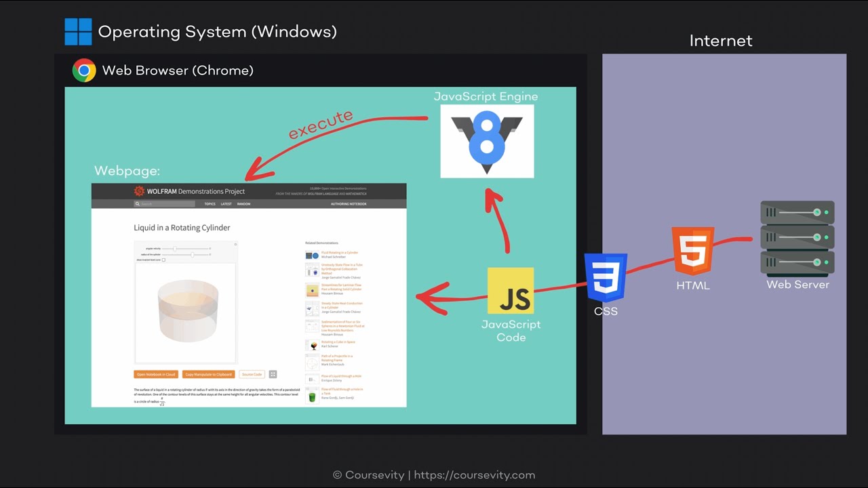Open Fluid Rotating in a Cylinder thumbnail
The image size is (868, 488).
tap(312, 256)
